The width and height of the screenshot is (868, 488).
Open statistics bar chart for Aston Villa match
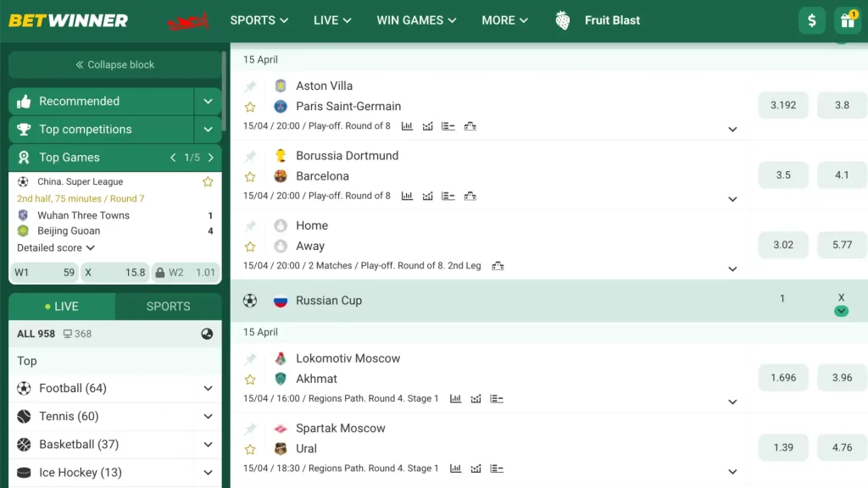coord(407,126)
